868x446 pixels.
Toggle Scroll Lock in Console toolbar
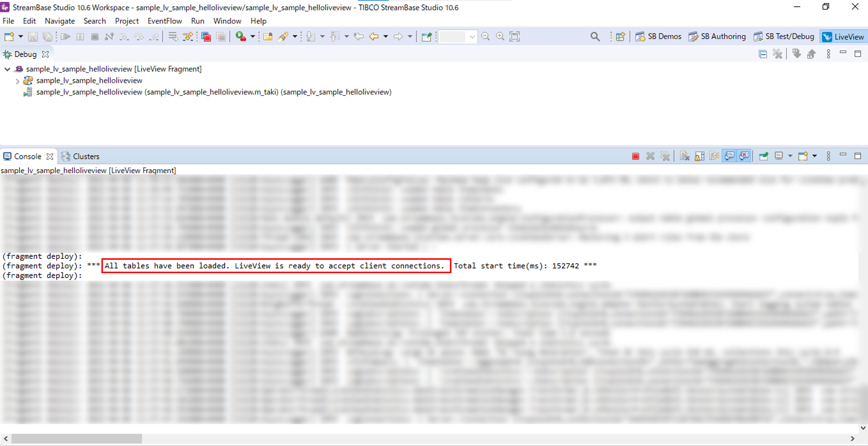699,156
